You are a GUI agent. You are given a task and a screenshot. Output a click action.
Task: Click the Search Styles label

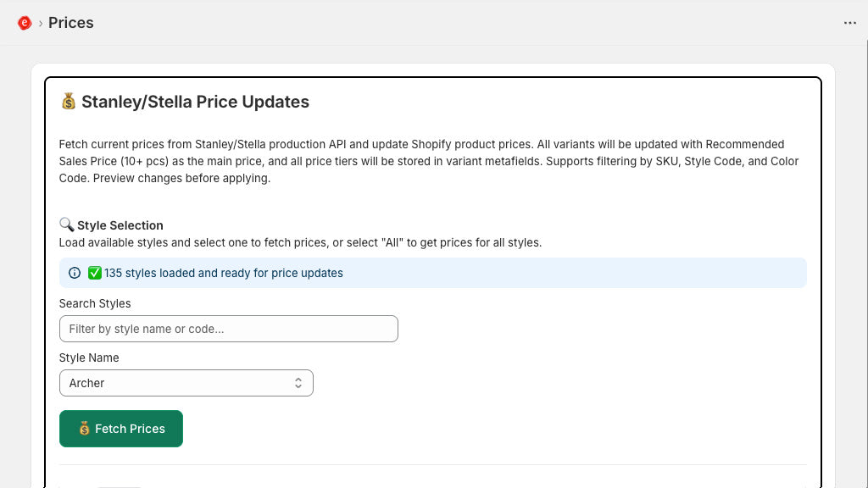pyautogui.click(x=95, y=303)
